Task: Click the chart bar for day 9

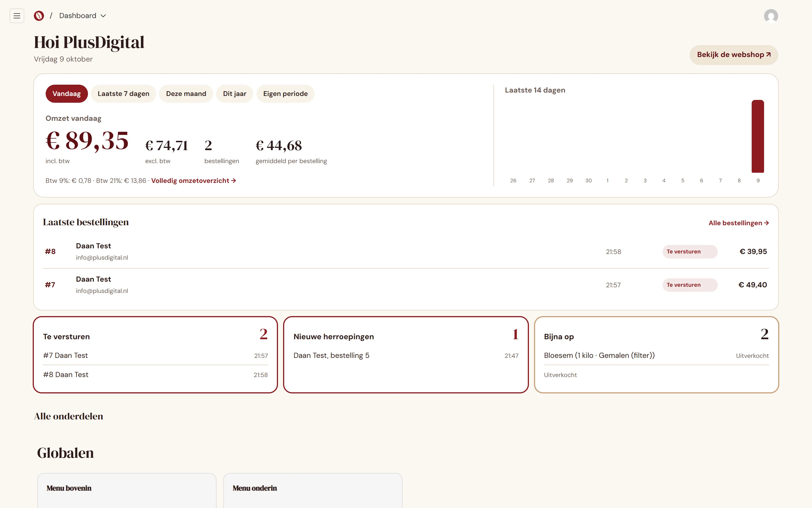Action: pos(758,136)
